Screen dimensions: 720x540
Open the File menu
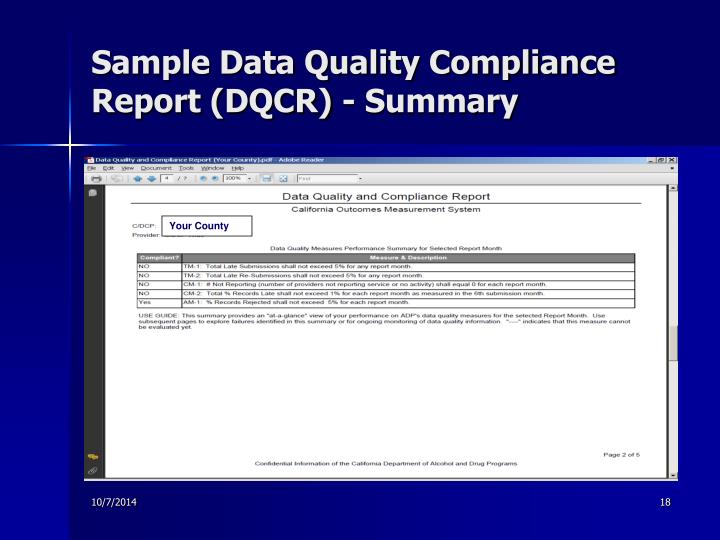[x=91, y=169]
